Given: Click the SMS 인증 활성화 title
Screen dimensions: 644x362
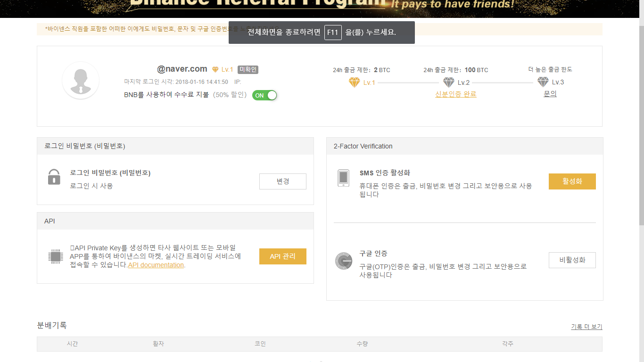Looking at the screenshot, I should tap(385, 173).
